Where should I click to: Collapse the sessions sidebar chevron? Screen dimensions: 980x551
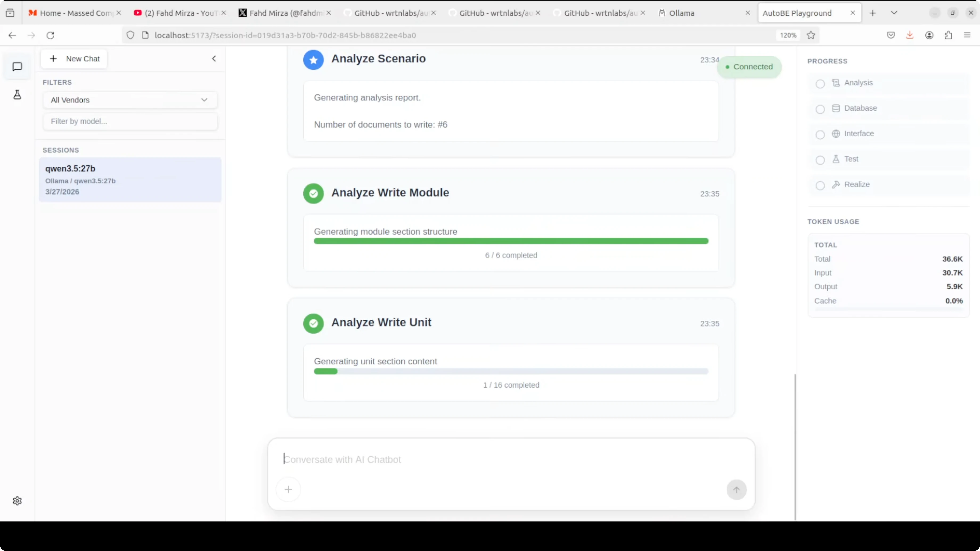214,59
